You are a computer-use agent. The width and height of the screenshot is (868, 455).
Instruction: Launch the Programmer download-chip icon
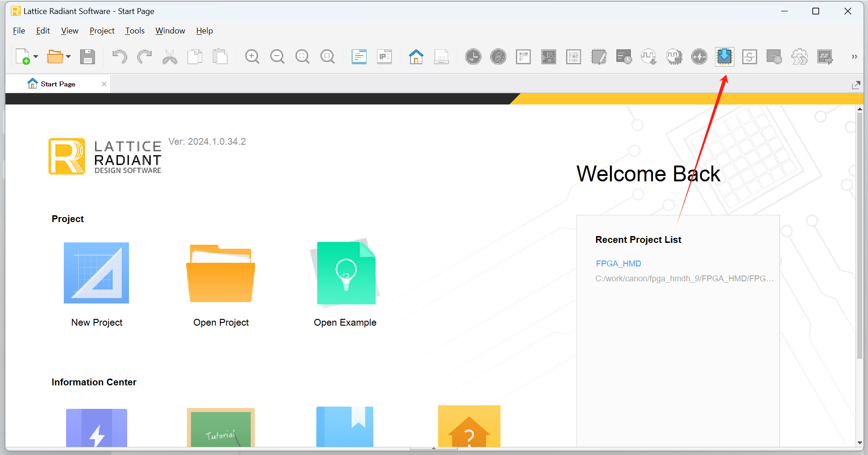tap(725, 57)
